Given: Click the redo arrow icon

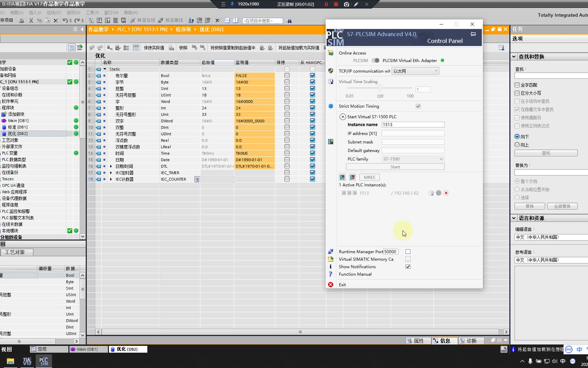Looking at the screenshot, I should (77, 20).
